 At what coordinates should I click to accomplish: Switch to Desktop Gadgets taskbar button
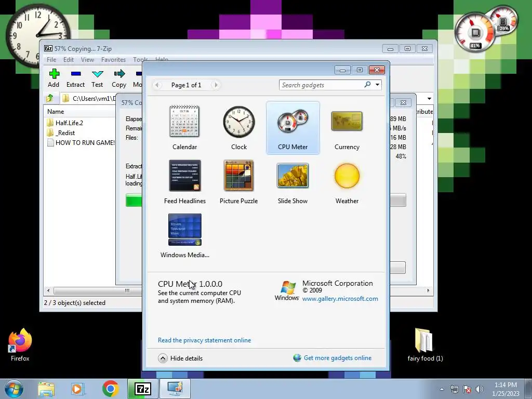click(175, 389)
